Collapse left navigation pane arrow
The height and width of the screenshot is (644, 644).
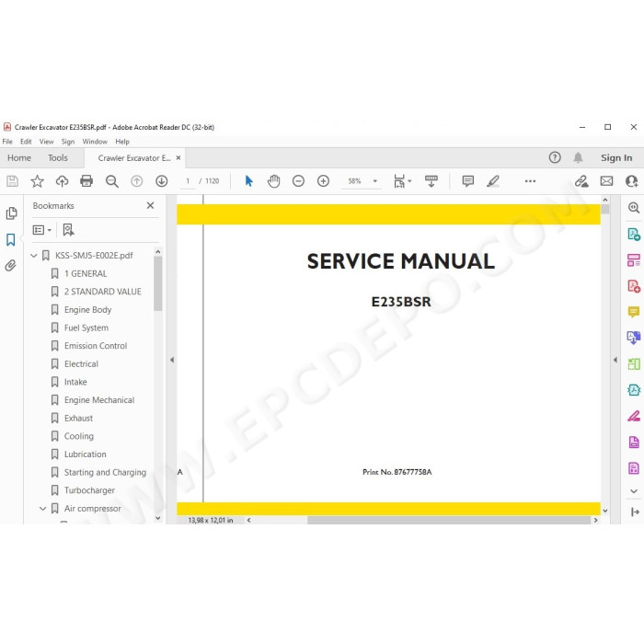(x=172, y=360)
